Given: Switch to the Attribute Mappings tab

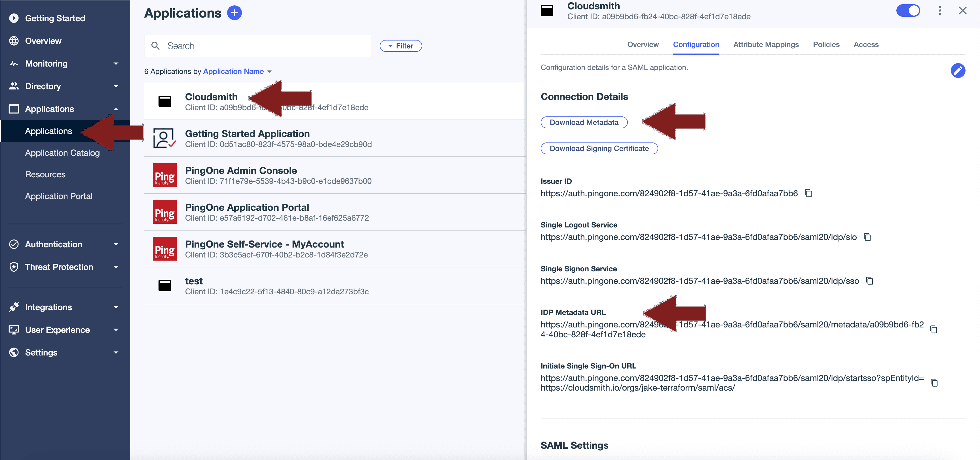Looking at the screenshot, I should point(766,44).
